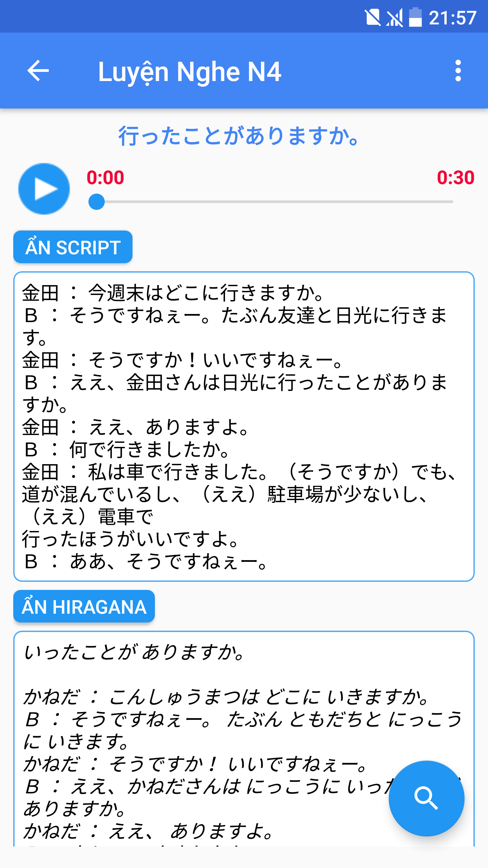Screen dimensions: 488x868
Task: Tap the battery icon in status bar
Action: (x=415, y=17)
